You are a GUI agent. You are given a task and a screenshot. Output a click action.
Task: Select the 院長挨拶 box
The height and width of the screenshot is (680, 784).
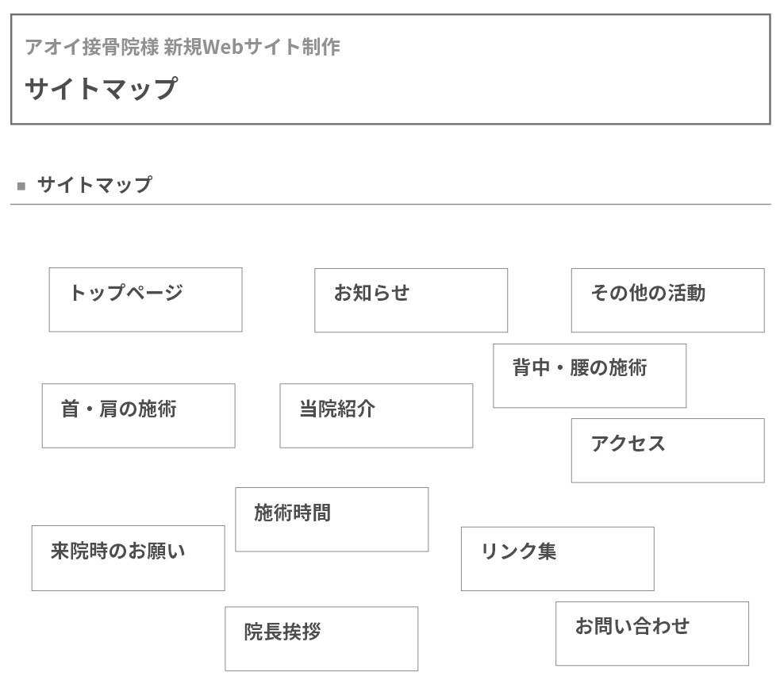[x=321, y=639]
